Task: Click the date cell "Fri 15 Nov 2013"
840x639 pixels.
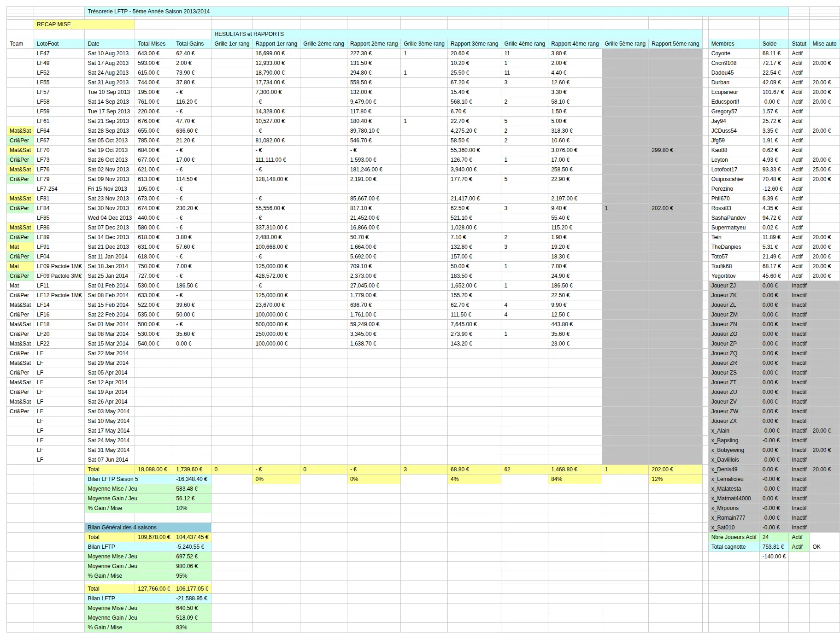Action: click(x=110, y=189)
